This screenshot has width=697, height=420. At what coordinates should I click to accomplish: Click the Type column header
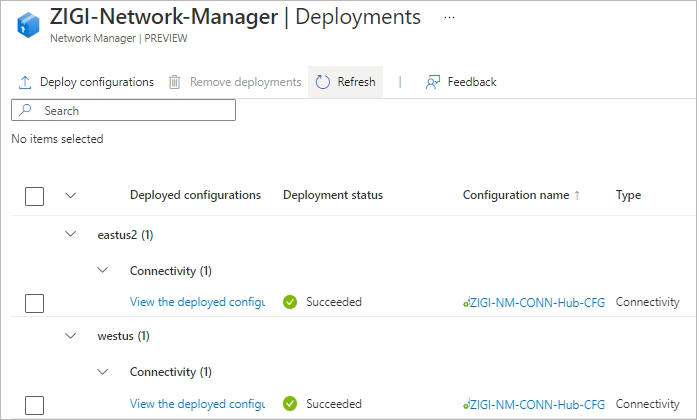coord(628,195)
